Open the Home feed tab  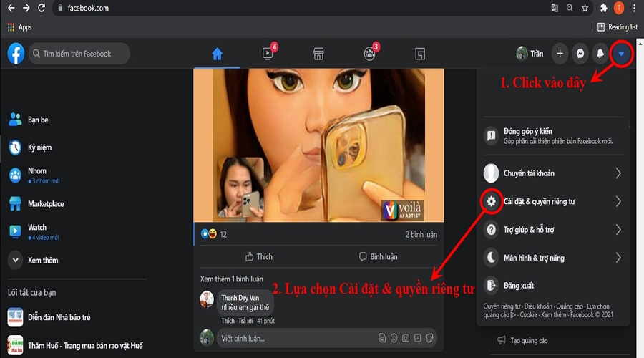click(217, 54)
